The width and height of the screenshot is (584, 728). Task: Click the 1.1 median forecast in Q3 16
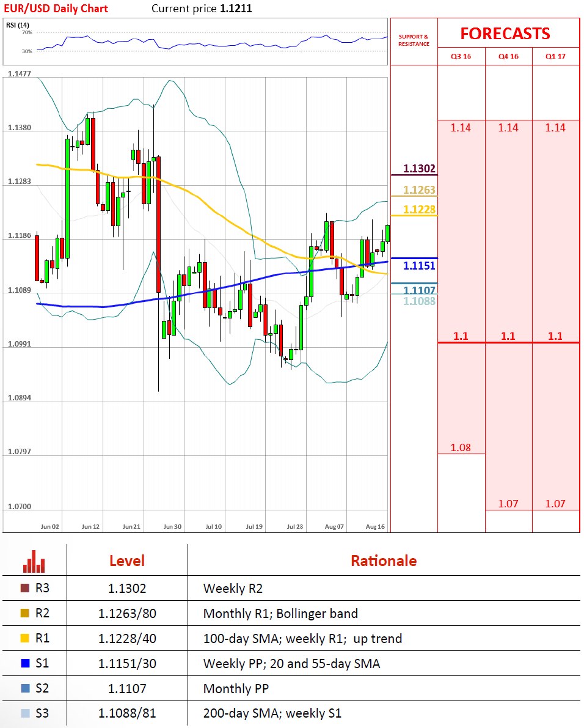(461, 336)
